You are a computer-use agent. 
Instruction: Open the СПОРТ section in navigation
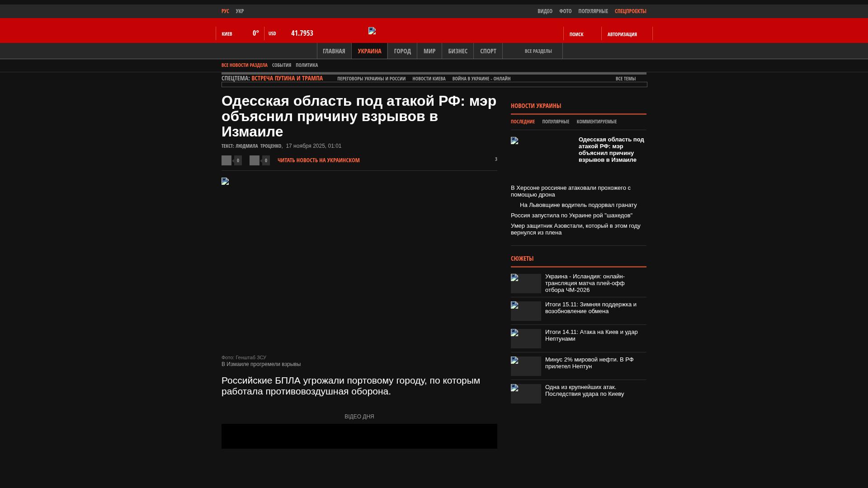coord(488,51)
